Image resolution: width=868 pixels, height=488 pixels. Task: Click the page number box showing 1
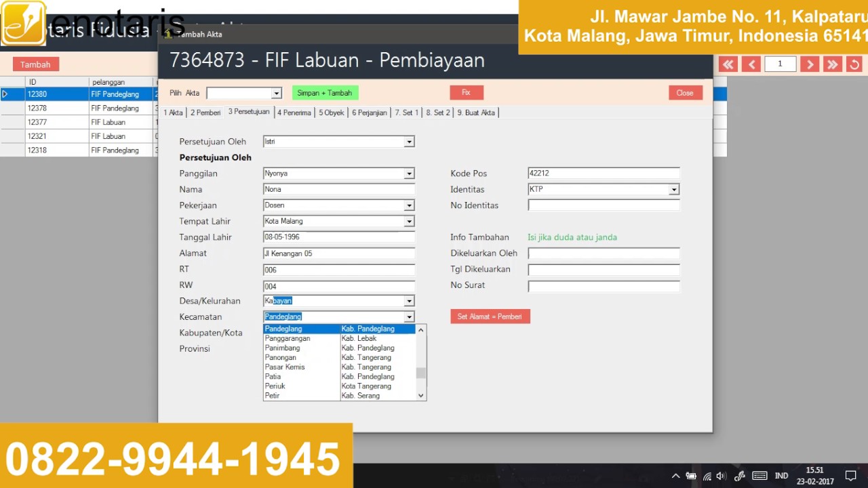(780, 64)
